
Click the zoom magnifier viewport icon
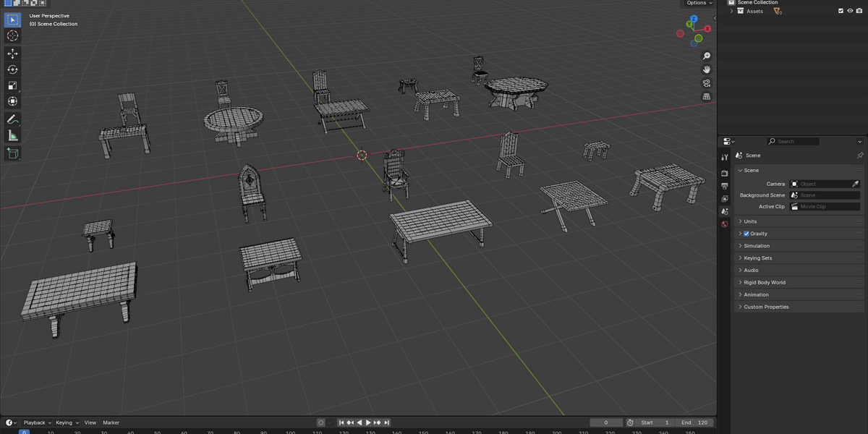click(707, 56)
